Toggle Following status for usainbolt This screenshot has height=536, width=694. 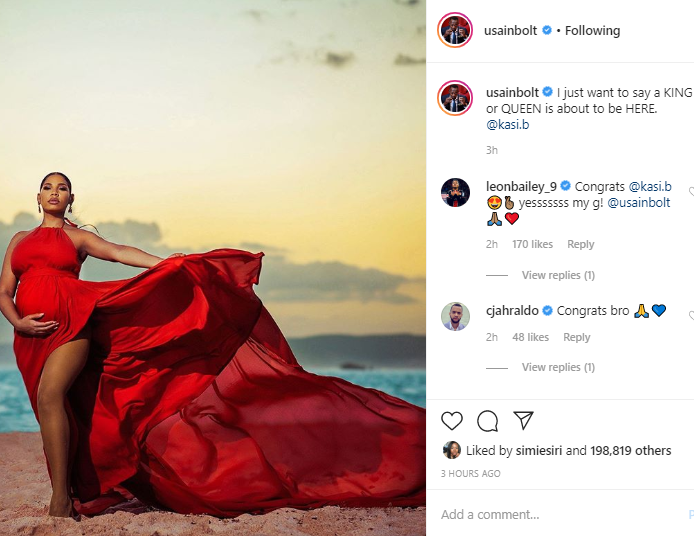tap(592, 31)
